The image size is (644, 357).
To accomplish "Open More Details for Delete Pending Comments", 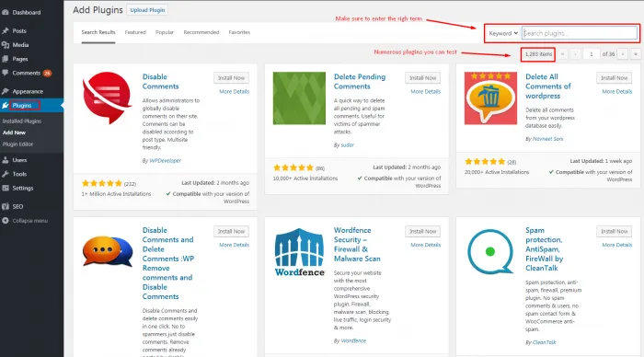I will coord(425,91).
